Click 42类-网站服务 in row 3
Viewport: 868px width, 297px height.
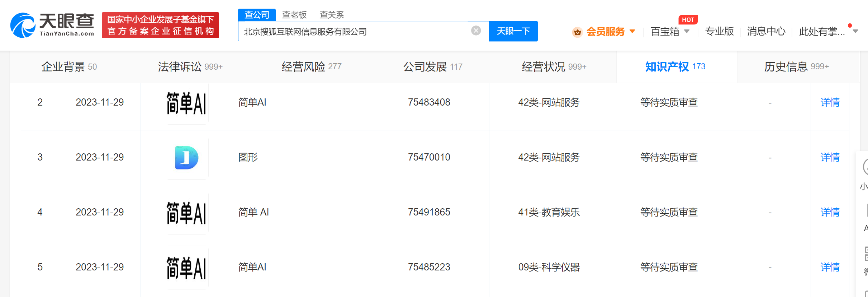click(x=549, y=157)
